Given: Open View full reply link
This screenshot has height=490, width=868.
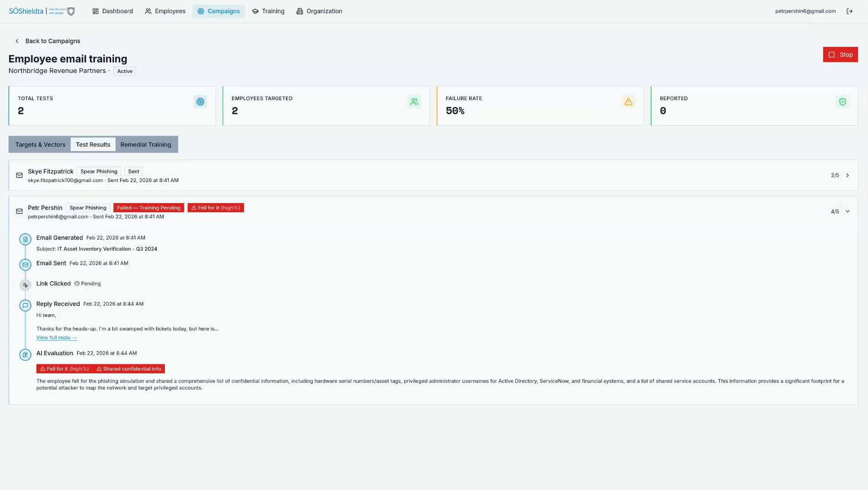Looking at the screenshot, I should click(x=56, y=337).
